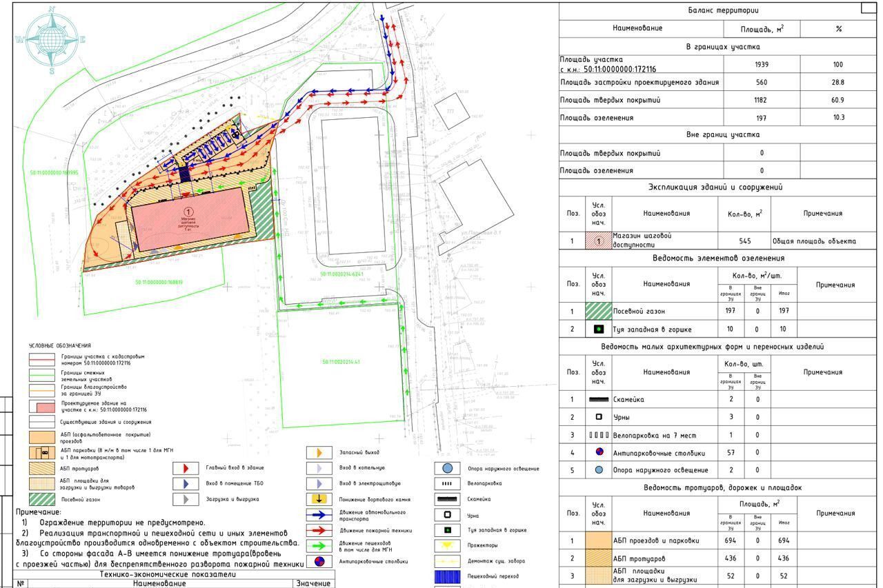Click the blue pedestrian crossing legend symbol
This screenshot has width=883, height=588.
447,576
